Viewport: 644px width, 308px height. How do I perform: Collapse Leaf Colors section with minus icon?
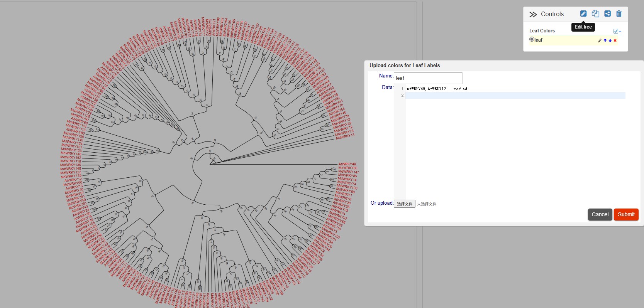coord(620,31)
